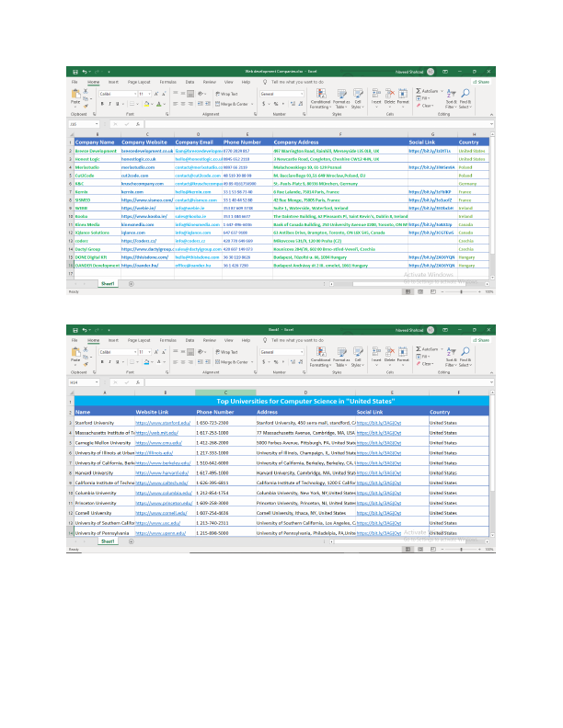563x728 pixels.
Task: Click Format Painter in the Web development Companies window
Action: [x=86, y=106]
